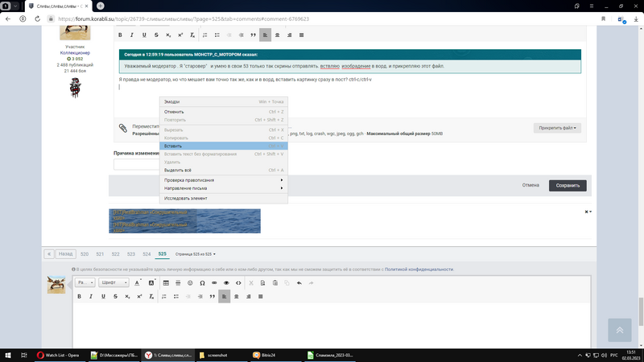Open the emoticon picker in lower editor
This screenshot has height=362, width=644.
click(190, 283)
